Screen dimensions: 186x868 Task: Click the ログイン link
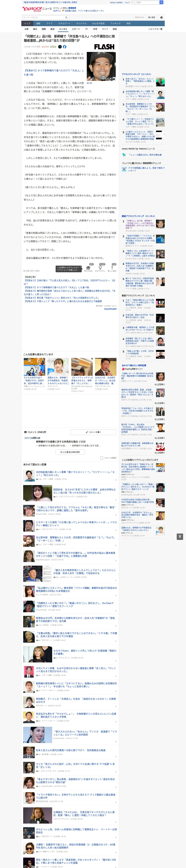(x=57, y=11)
